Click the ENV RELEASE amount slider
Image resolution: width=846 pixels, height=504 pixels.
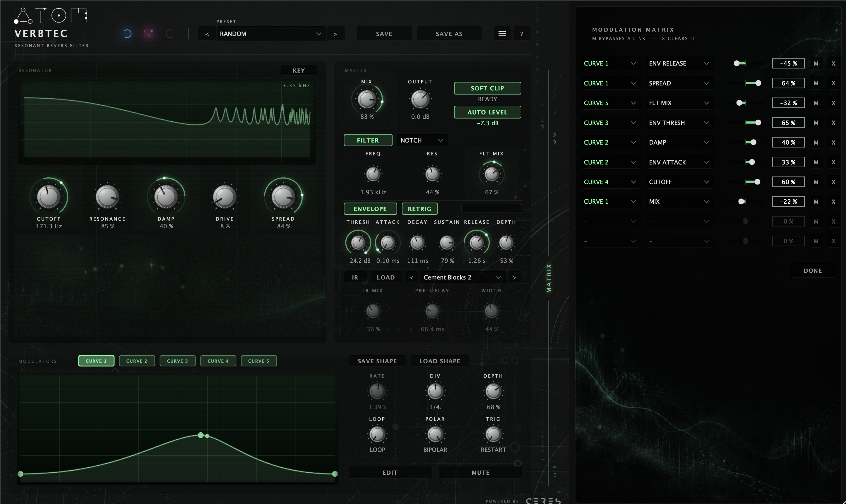(x=746, y=64)
